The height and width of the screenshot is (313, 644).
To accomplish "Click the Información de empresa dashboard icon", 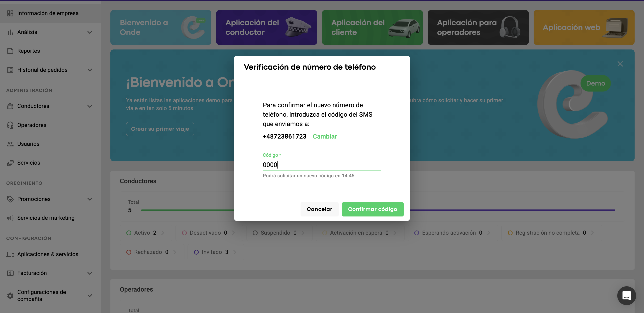I will click(10, 13).
